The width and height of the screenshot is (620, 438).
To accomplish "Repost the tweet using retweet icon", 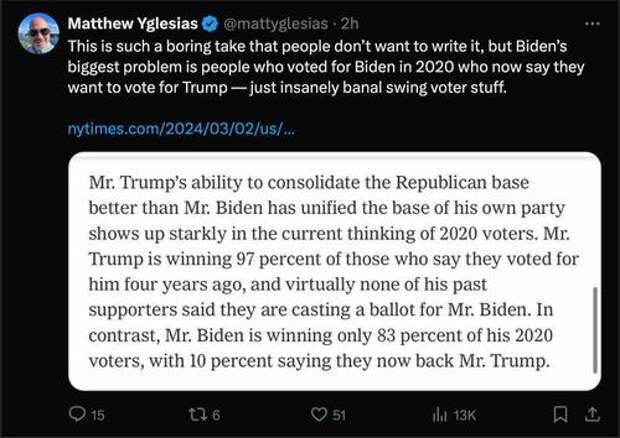I will pyautogui.click(x=197, y=414).
